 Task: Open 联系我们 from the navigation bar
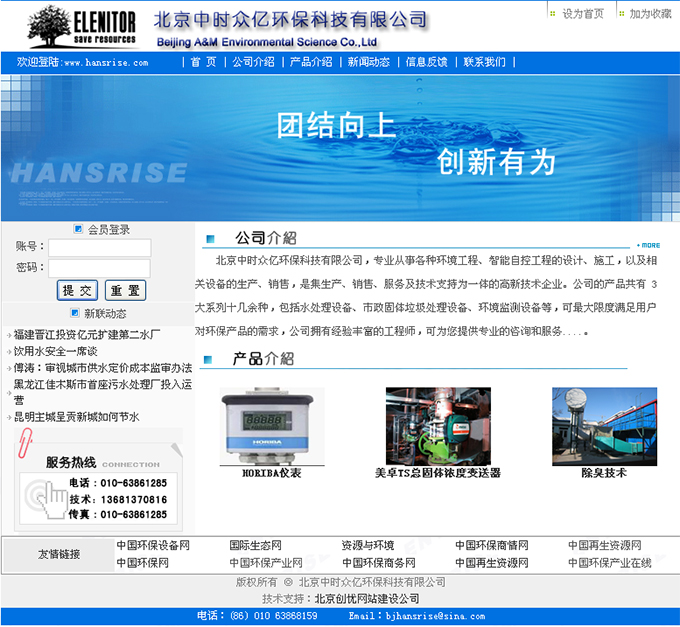coord(484,62)
